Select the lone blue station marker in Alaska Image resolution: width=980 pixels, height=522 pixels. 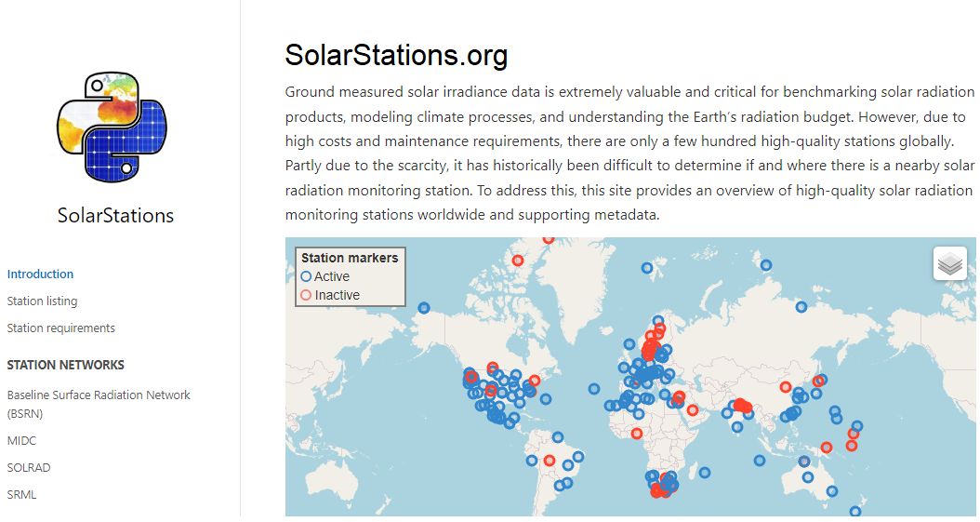coord(424,308)
